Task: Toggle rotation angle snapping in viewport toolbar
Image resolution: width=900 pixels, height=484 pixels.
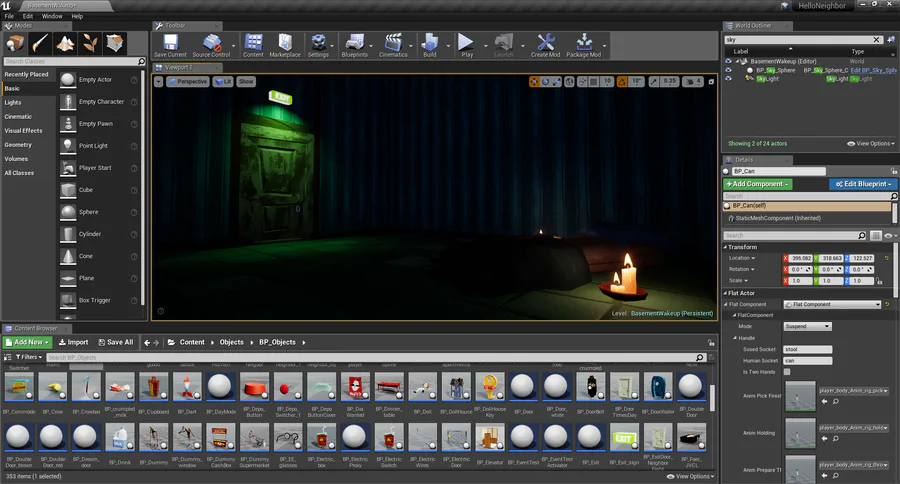Action: (x=622, y=82)
